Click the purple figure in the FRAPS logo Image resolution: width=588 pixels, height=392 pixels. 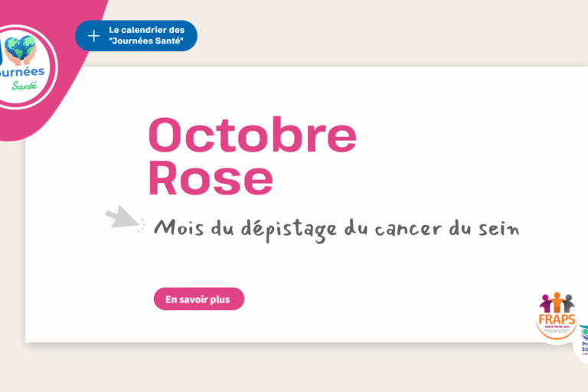(546, 302)
